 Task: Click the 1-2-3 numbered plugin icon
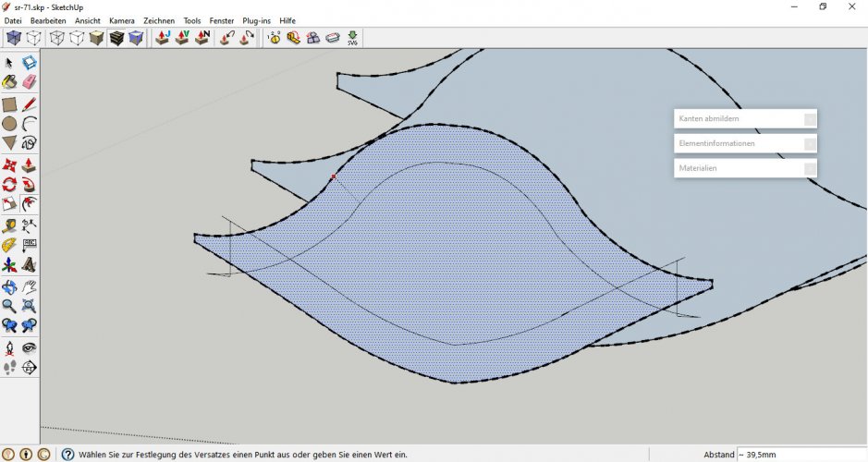274,38
